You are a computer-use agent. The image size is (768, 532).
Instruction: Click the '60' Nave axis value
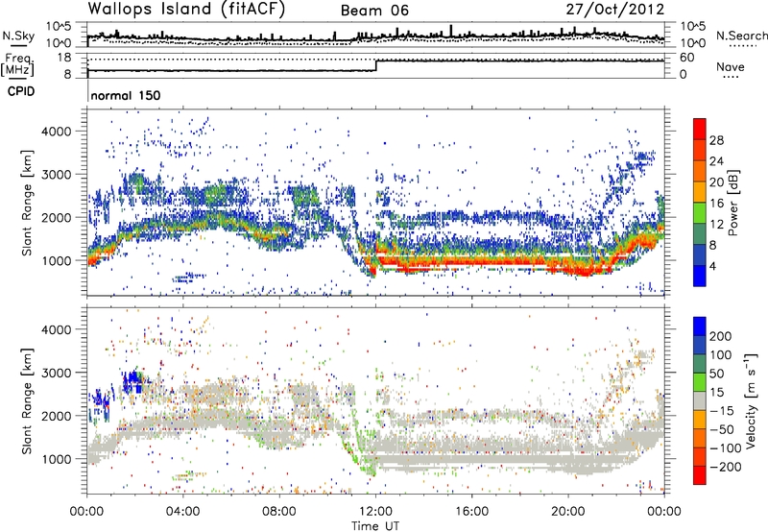click(687, 58)
